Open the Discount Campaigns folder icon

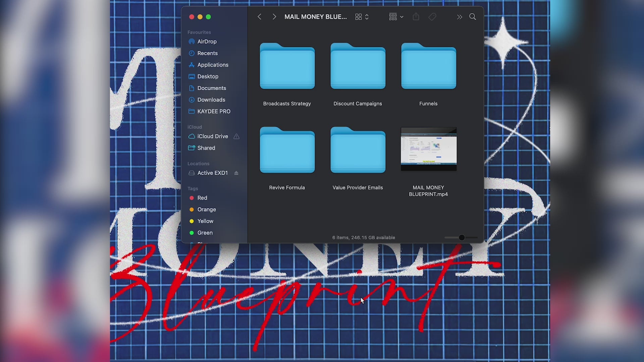click(358, 66)
